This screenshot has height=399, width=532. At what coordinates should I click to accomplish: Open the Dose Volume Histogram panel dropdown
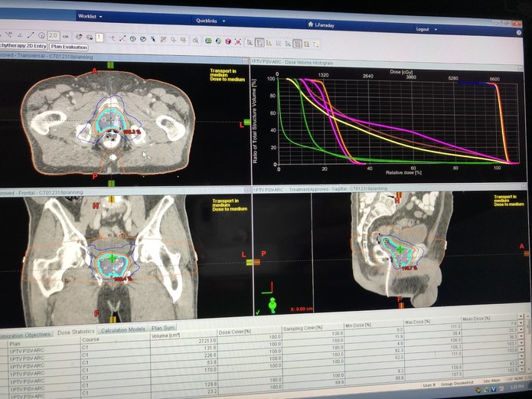click(521, 69)
